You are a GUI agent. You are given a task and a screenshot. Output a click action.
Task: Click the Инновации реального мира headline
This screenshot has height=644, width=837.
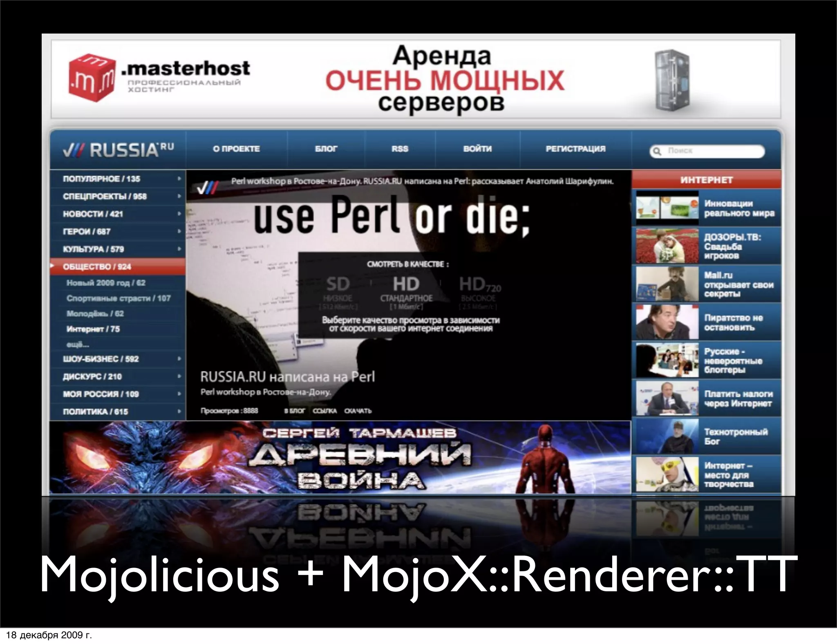click(x=739, y=208)
